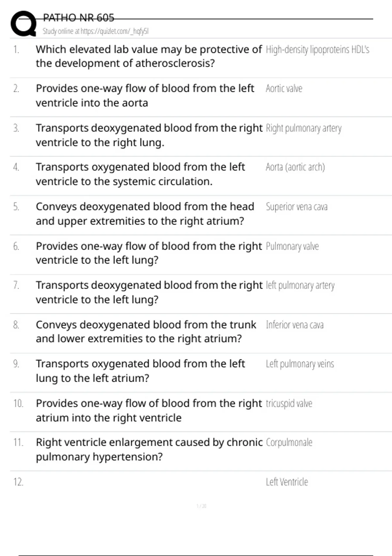392x556 pixels.
Task: Click the Quizlet Q logo icon
Action: click(24, 24)
